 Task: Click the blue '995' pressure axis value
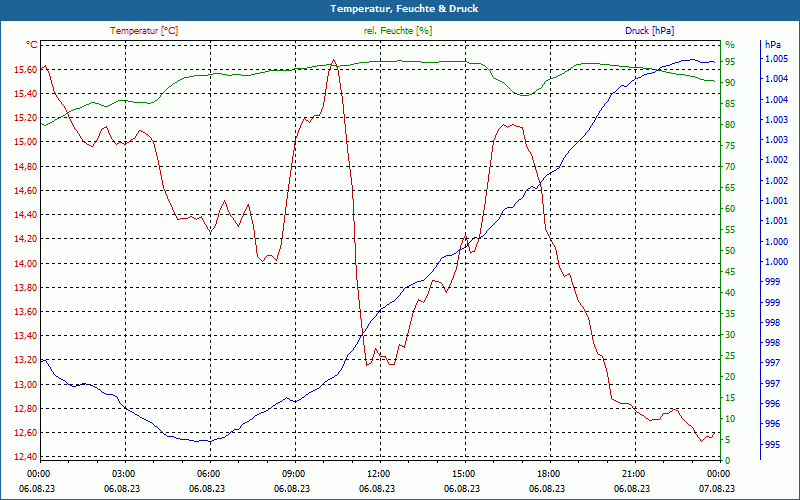[x=772, y=444]
